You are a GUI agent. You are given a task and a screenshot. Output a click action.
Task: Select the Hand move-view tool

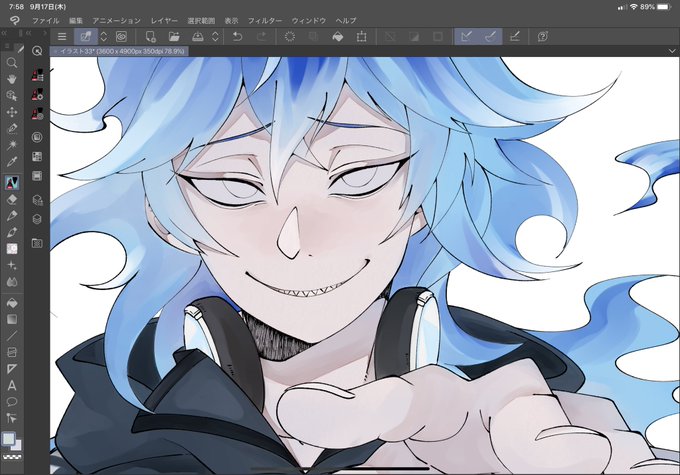pos(12,79)
